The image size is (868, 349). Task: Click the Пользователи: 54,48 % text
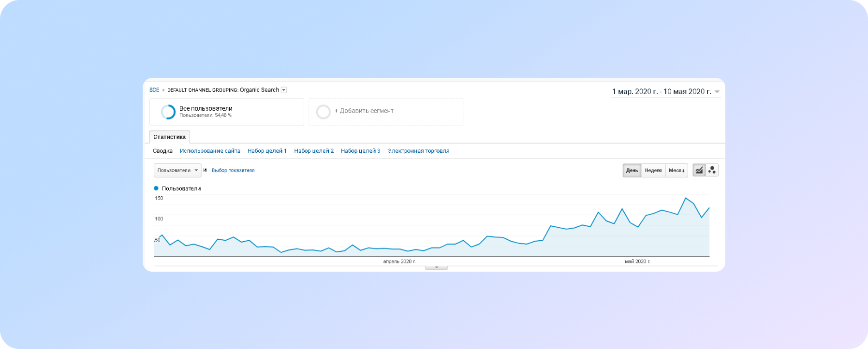(x=206, y=115)
